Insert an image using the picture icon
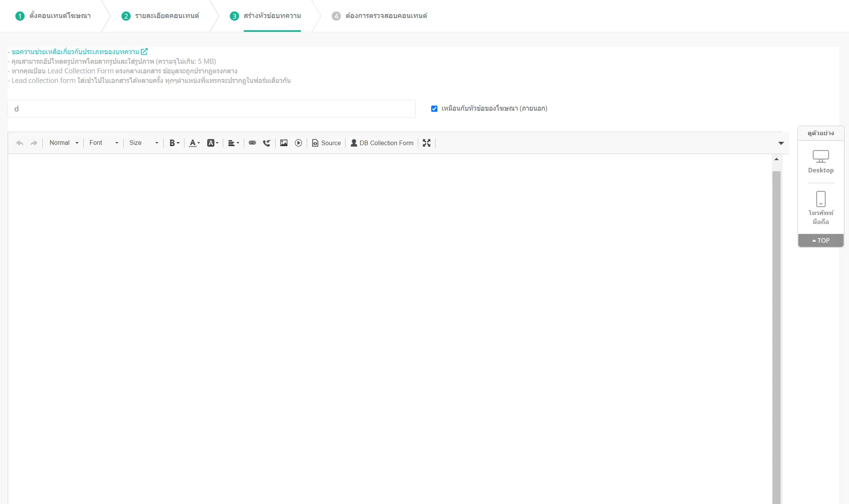This screenshot has height=504, width=849. pos(284,143)
